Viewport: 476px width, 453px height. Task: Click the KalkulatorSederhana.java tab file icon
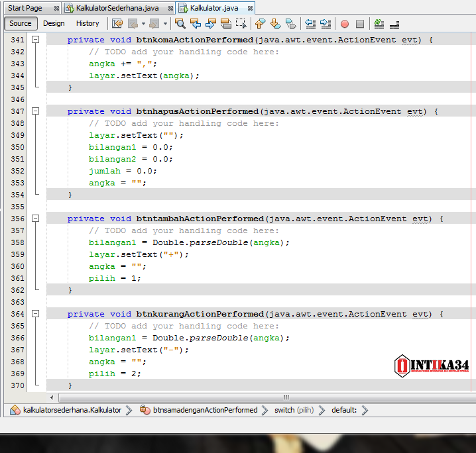point(70,8)
